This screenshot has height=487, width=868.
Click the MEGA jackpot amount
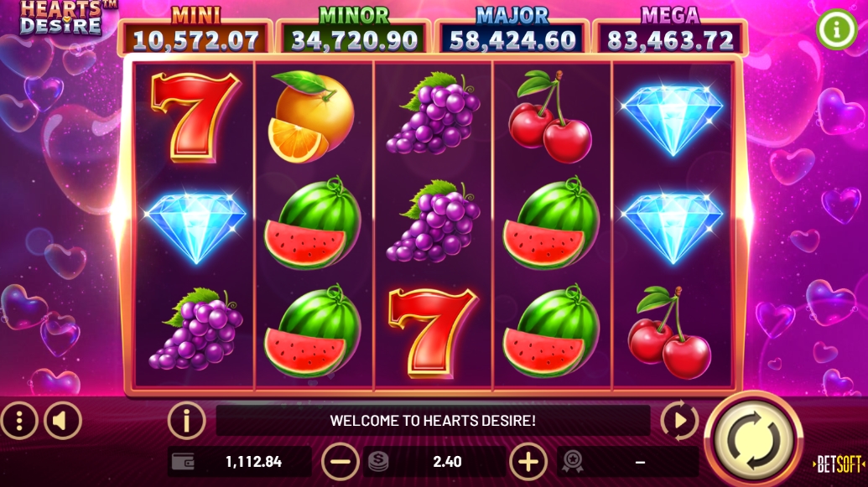670,40
